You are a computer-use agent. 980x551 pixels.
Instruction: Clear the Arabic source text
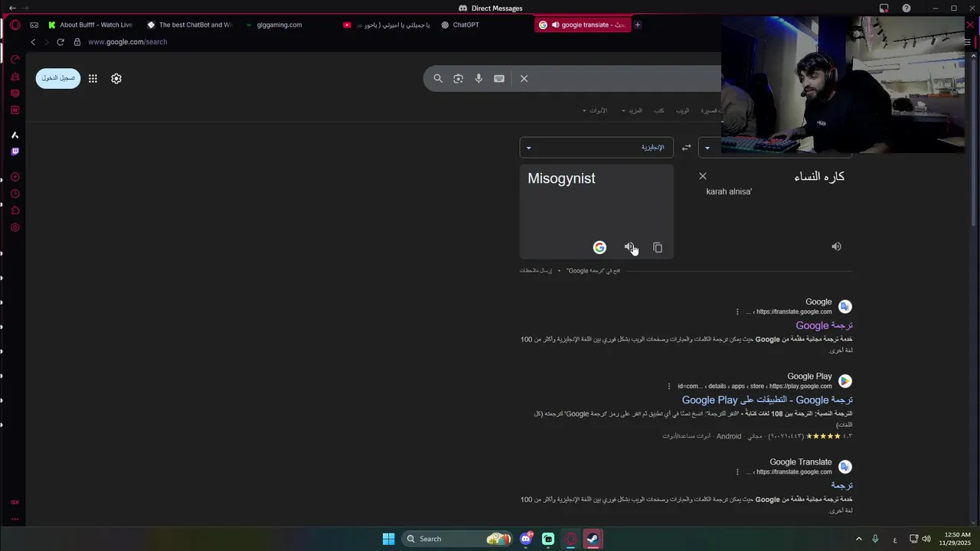tap(703, 176)
